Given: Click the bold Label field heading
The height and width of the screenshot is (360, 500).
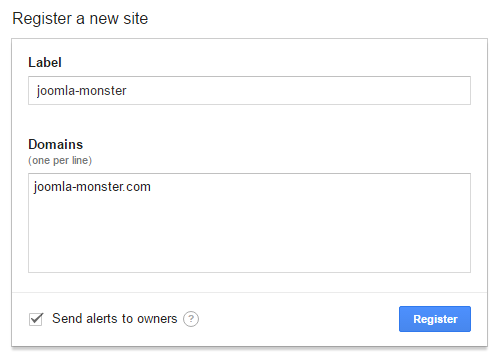Looking at the screenshot, I should (x=45, y=62).
